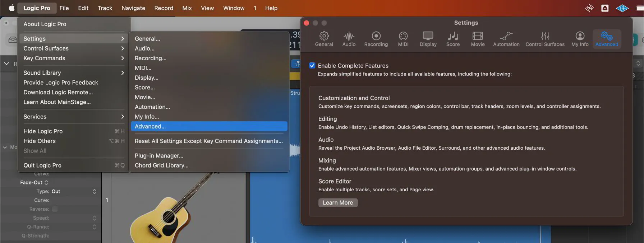Choose Hide Logic Pro

pyautogui.click(x=73, y=131)
